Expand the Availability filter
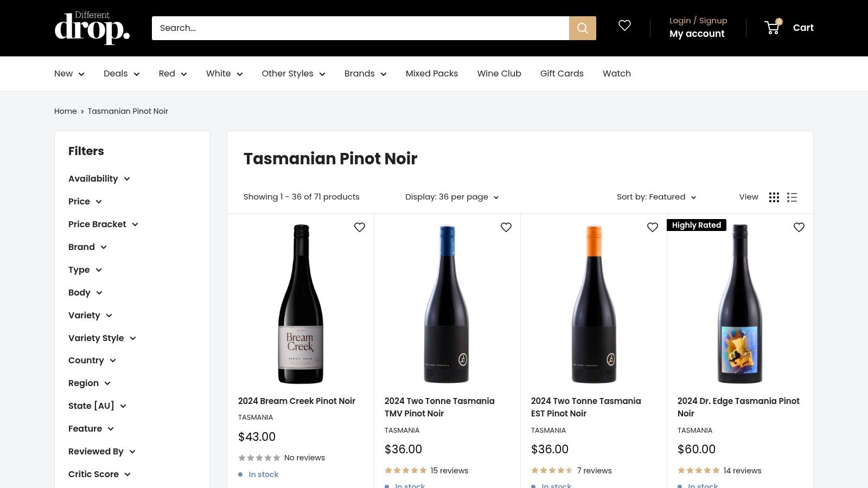Screen dimensions: 868x488 pyautogui.click(x=99, y=179)
